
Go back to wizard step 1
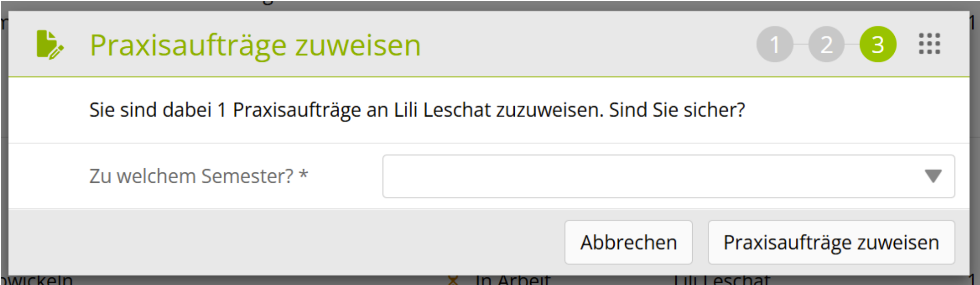click(x=774, y=44)
